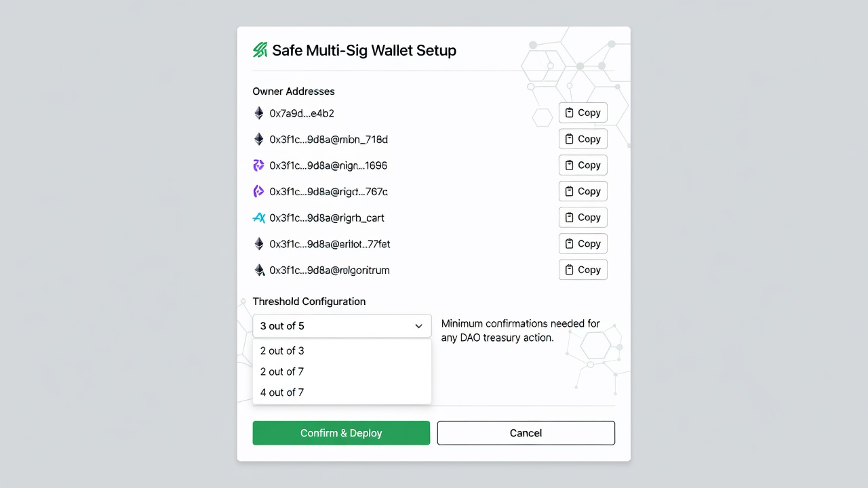Click the Ethereum icon beside 0x7a9d...e4b2
This screenshot has height=488, width=868.
pyautogui.click(x=258, y=113)
